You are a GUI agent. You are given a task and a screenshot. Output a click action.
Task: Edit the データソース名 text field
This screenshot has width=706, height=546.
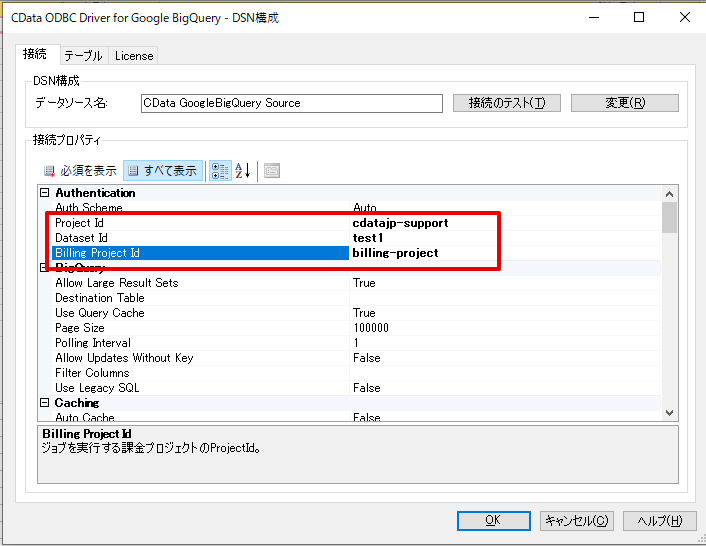pos(292,103)
